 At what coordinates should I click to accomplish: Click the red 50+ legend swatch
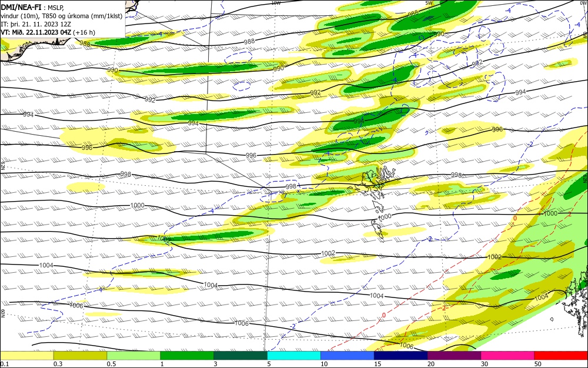click(x=561, y=356)
